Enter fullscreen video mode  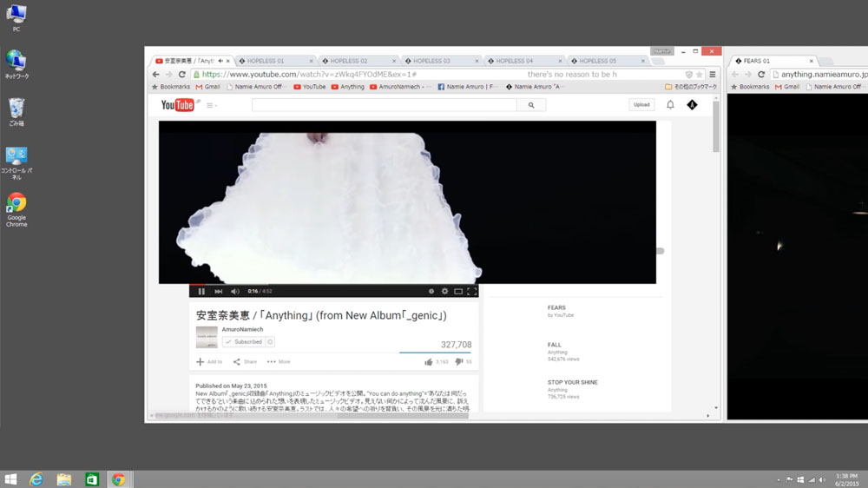click(x=472, y=292)
